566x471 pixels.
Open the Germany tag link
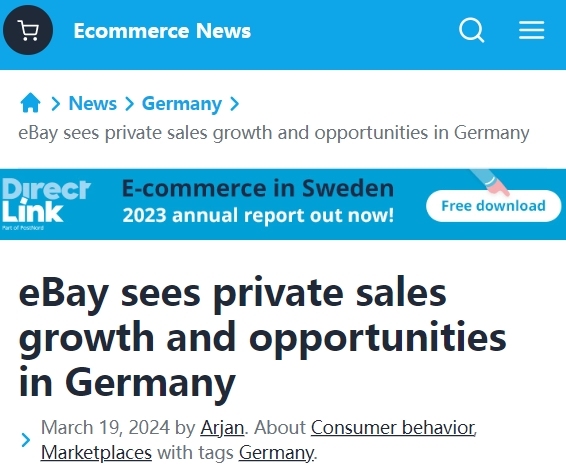(x=276, y=453)
